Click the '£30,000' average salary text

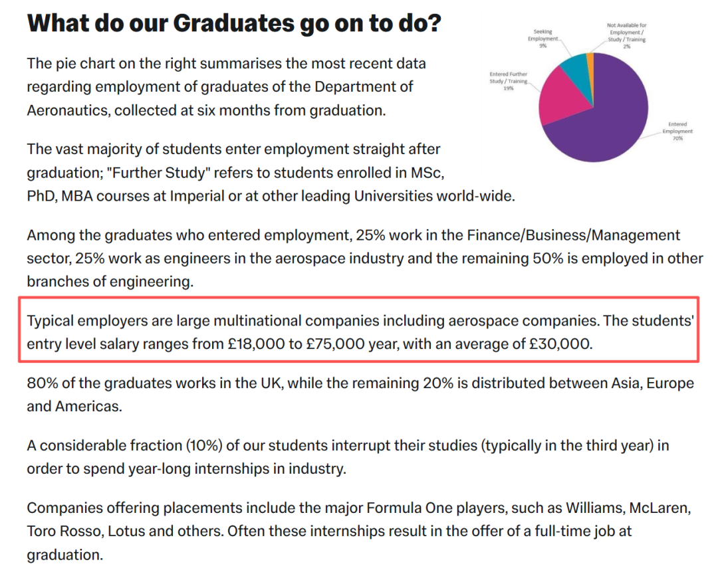coord(559,343)
